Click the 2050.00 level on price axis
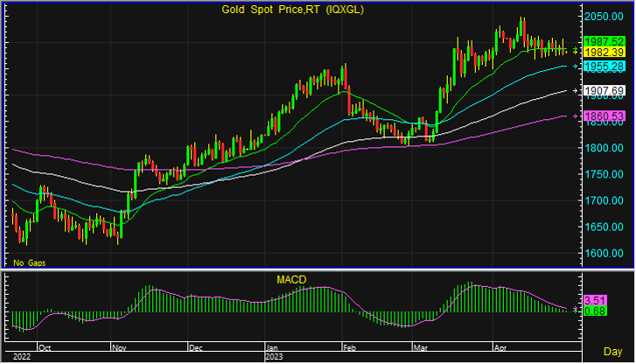636x364 pixels. (605, 17)
